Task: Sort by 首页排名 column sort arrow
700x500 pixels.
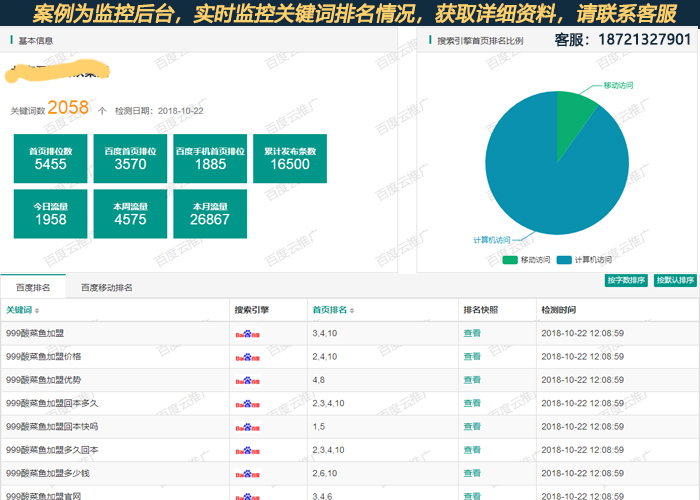Action: tap(352, 310)
